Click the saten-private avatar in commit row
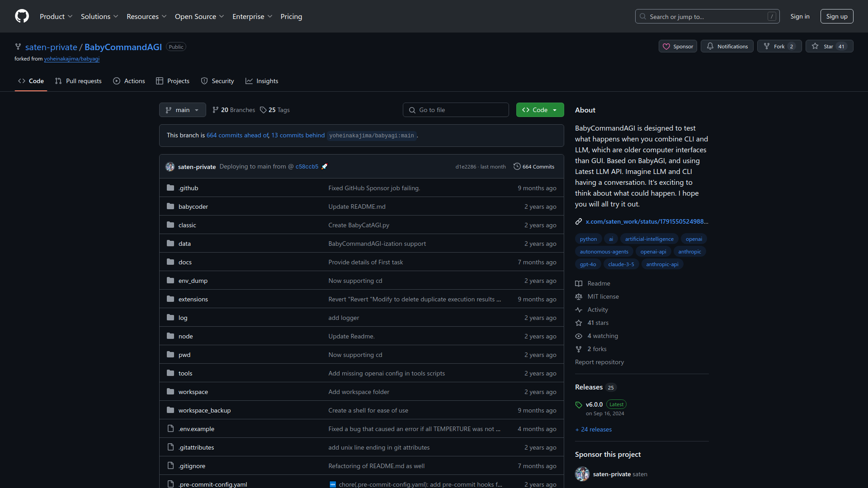Viewport: 868px width, 488px height. (170, 167)
